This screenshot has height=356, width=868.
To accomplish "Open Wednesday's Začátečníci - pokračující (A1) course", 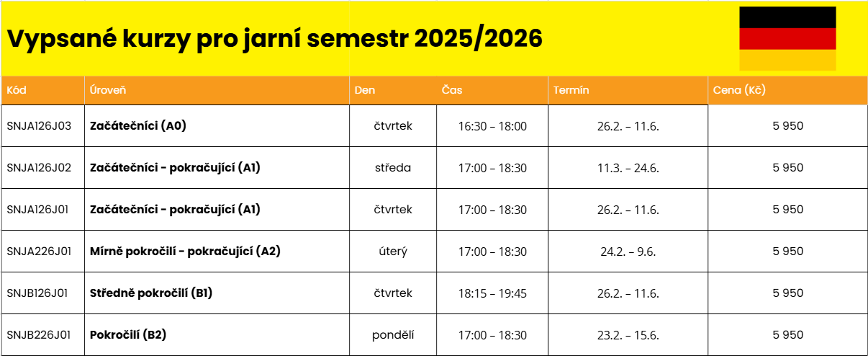I will [175, 168].
